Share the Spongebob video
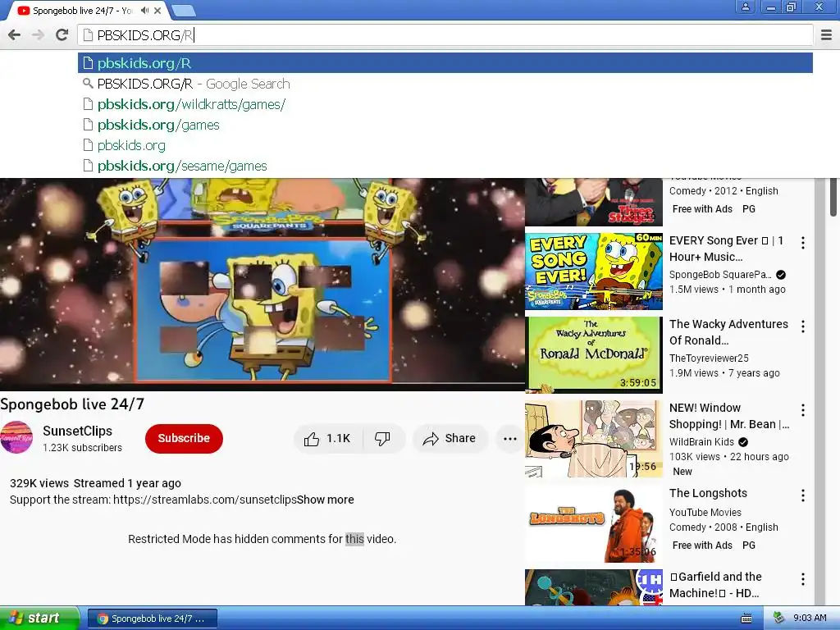Image resolution: width=840 pixels, height=630 pixels. click(450, 439)
